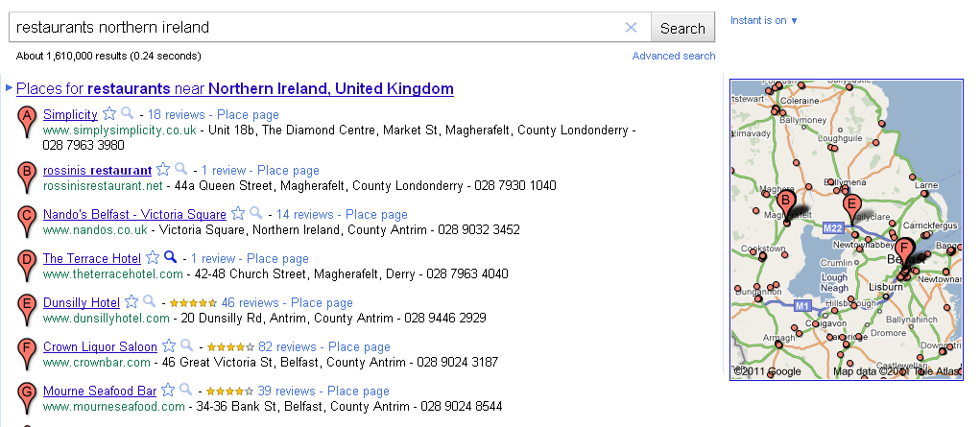Click the red marker G beside Mourne Seafood Bar
This screenshot has width=980, height=427.
click(26, 397)
